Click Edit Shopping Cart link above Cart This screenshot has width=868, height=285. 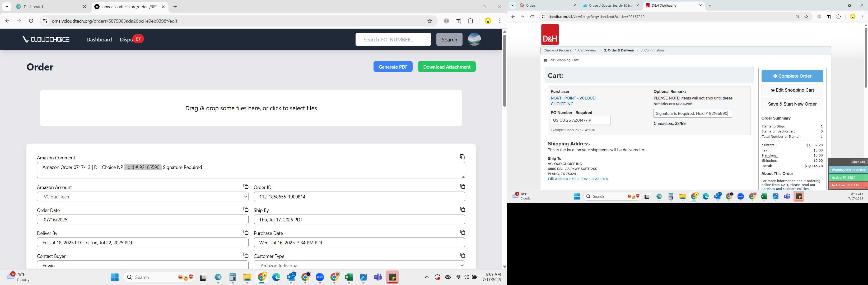[x=561, y=60]
